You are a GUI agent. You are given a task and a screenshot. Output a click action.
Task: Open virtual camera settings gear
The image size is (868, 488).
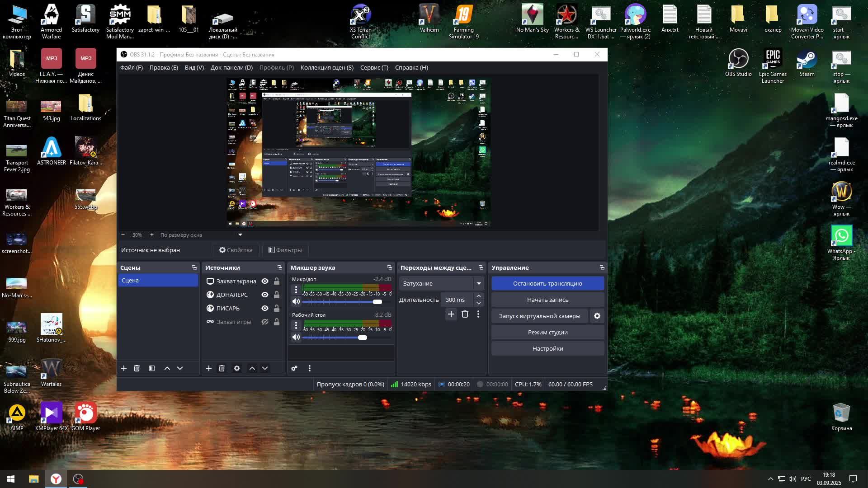click(597, 316)
